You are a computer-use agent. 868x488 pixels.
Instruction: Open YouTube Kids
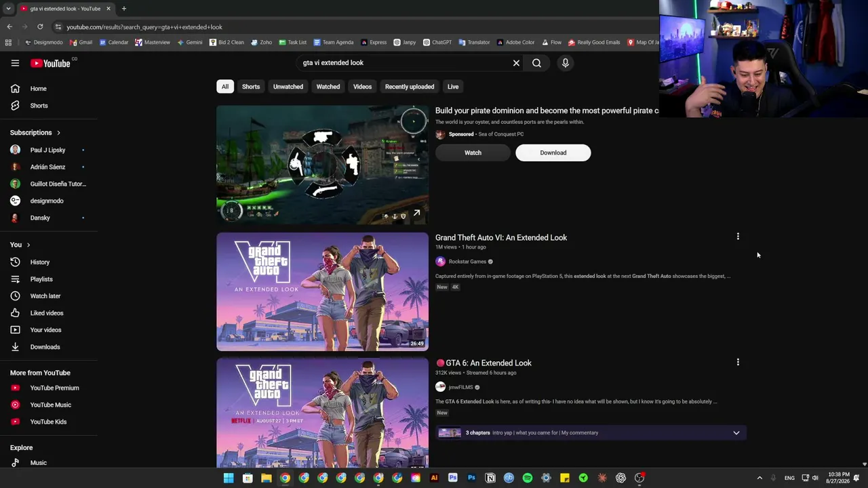[x=49, y=422]
